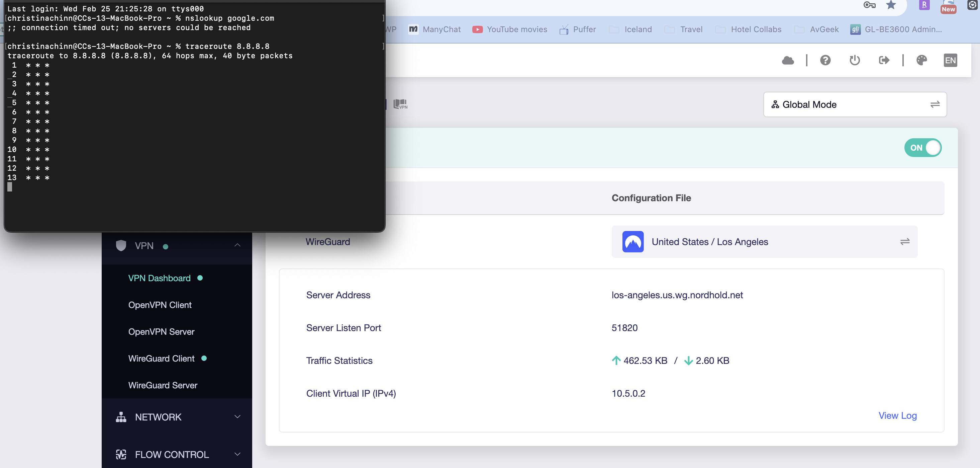Open the Global Mode selector
Screen dimensions: 980x468
point(855,104)
